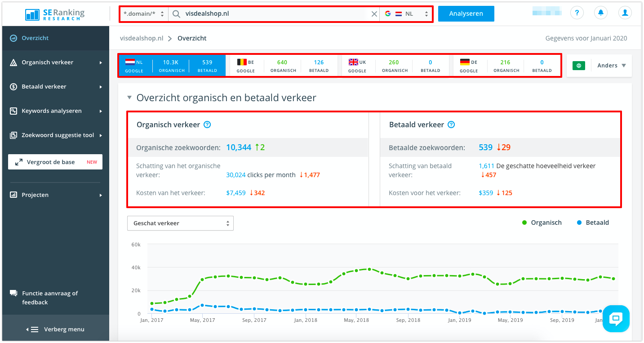The height and width of the screenshot is (343, 644).
Task: Open the user profile icon
Action: tap(625, 13)
